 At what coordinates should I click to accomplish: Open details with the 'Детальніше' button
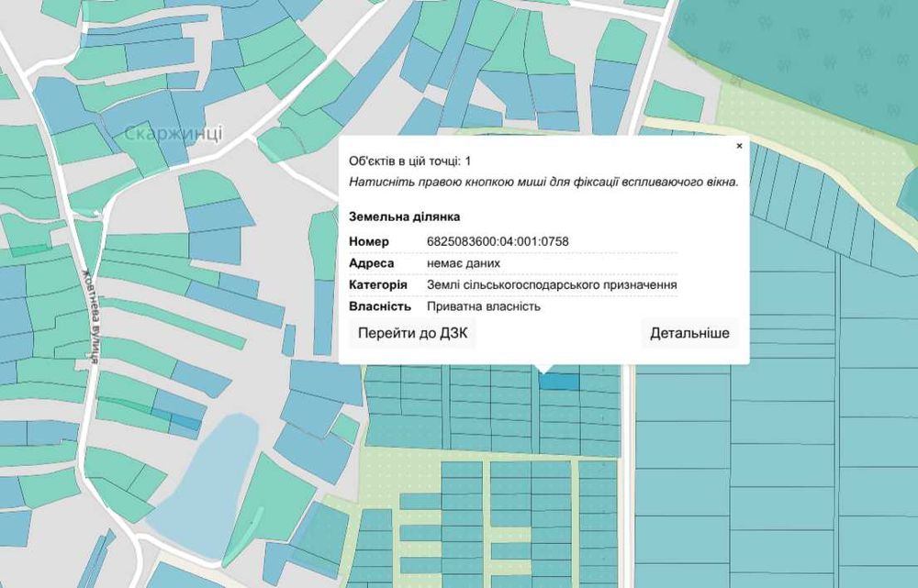[689, 334]
